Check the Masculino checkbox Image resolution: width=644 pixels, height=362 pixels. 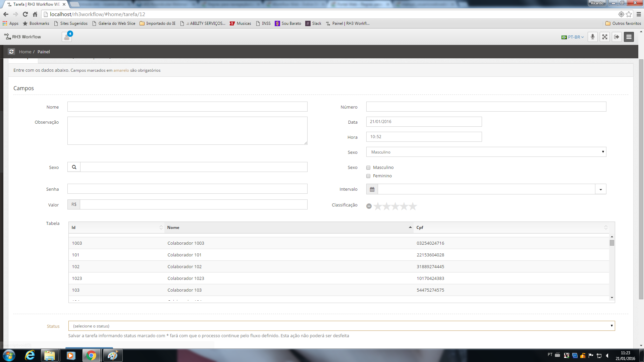pos(368,168)
